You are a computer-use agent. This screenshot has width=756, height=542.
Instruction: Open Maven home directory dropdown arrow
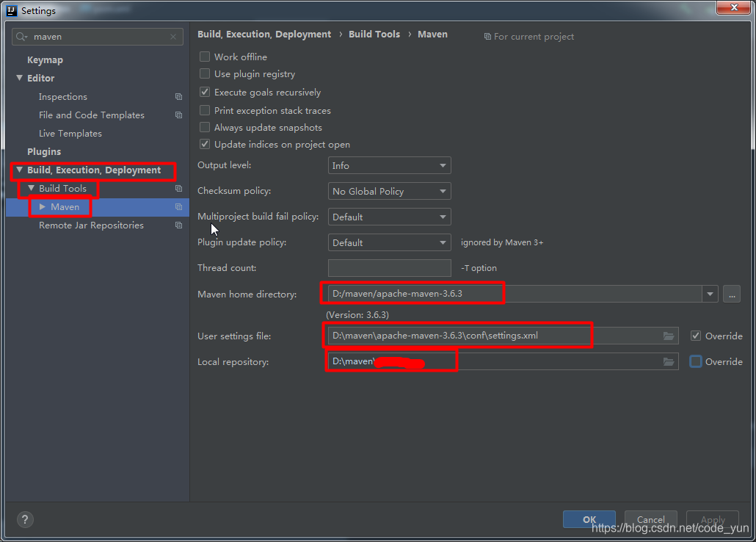point(710,294)
